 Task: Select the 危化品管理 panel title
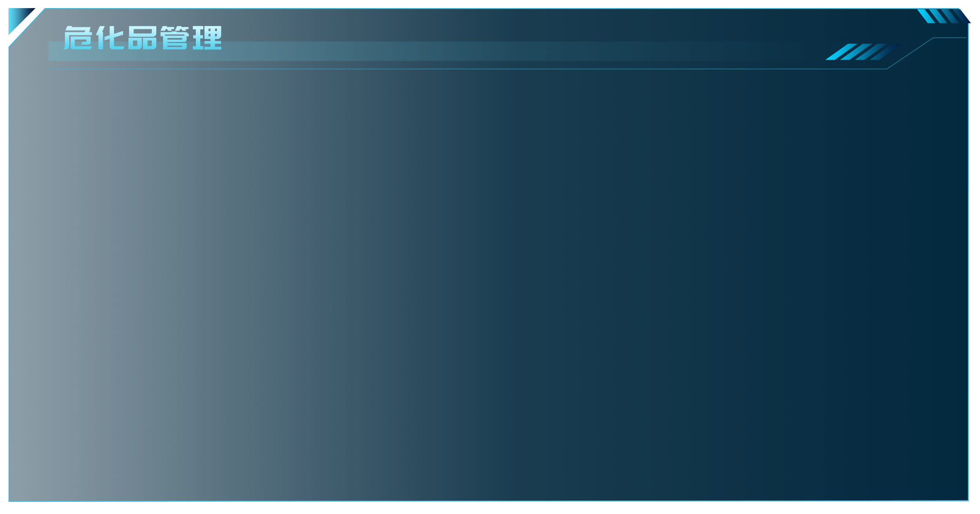[x=142, y=37]
